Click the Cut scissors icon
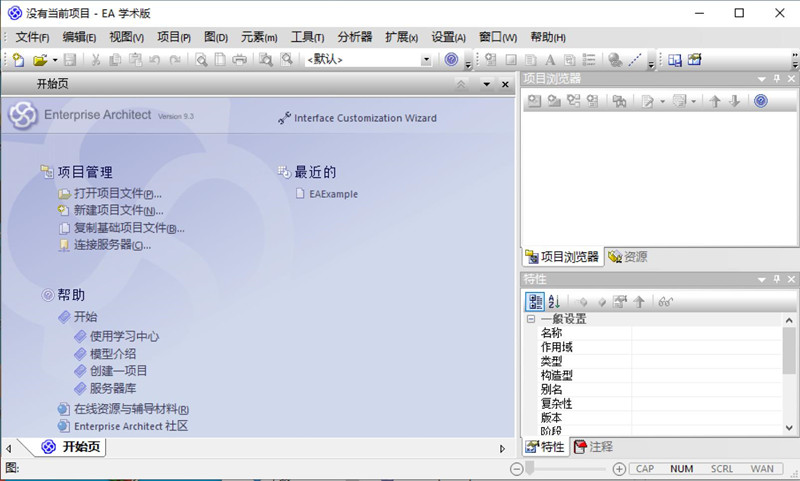Image resolution: width=800 pixels, height=481 pixels. tap(95, 60)
